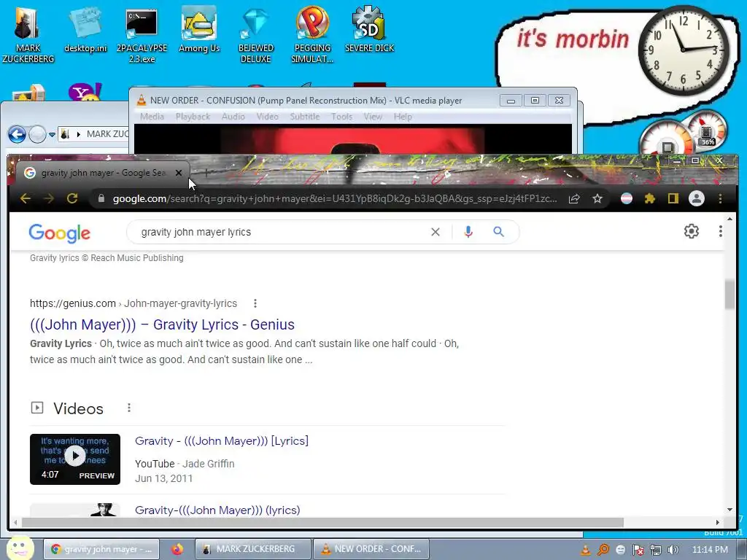Open Media menu in VLC
747x560 pixels.
click(x=152, y=117)
